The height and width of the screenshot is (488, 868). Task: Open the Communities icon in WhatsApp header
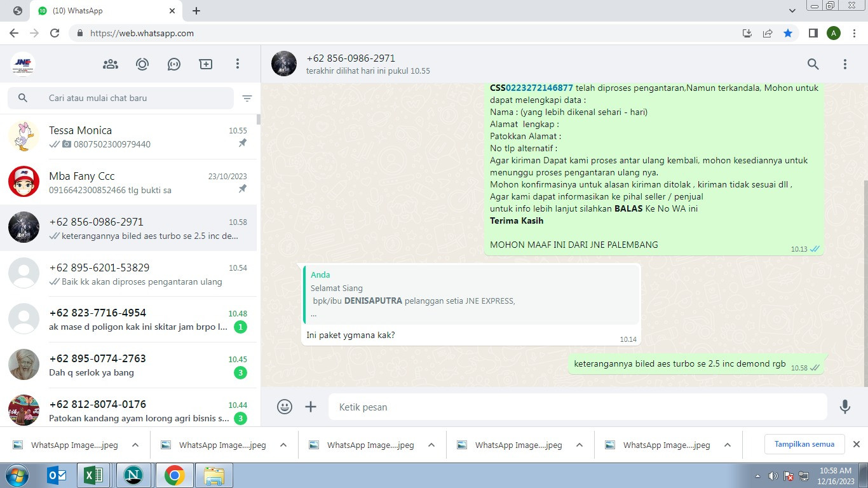click(111, 64)
